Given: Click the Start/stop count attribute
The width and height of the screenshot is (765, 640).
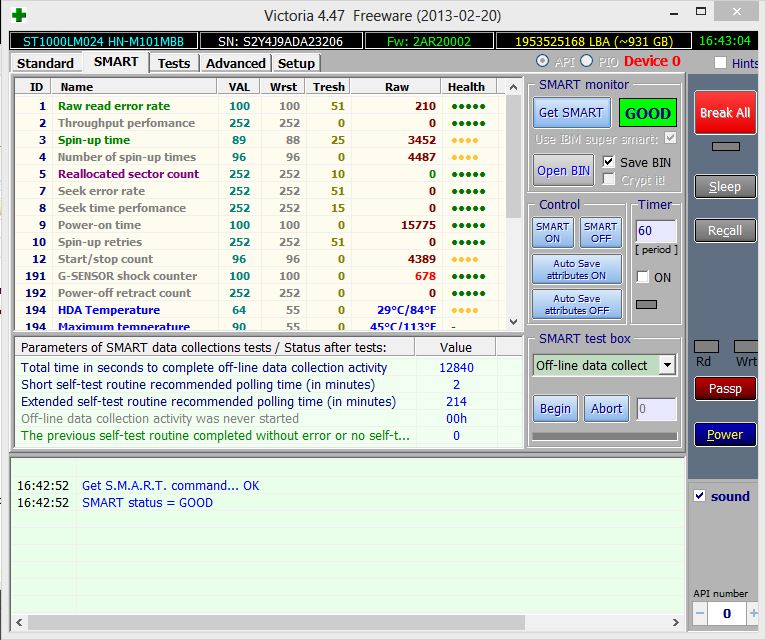Looking at the screenshot, I should [x=260, y=259].
